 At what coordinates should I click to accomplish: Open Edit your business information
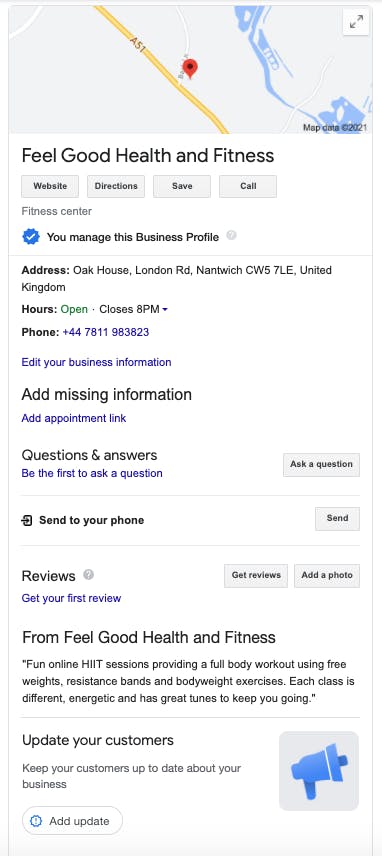point(96,362)
